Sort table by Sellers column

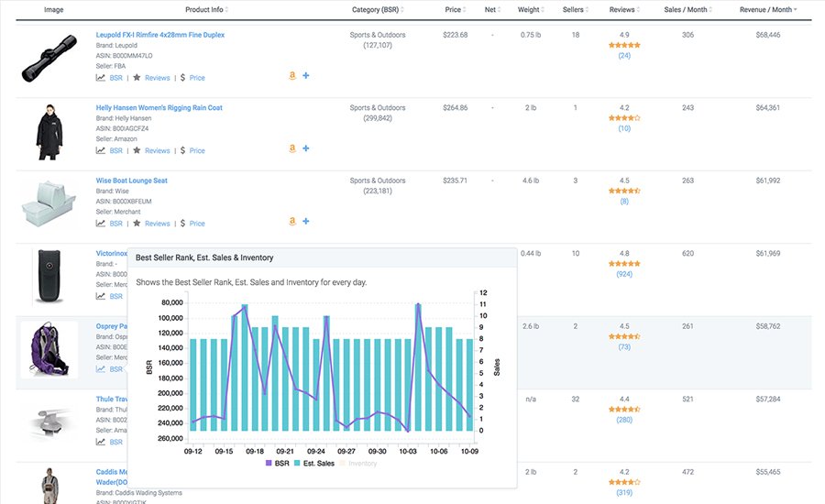pos(575,9)
